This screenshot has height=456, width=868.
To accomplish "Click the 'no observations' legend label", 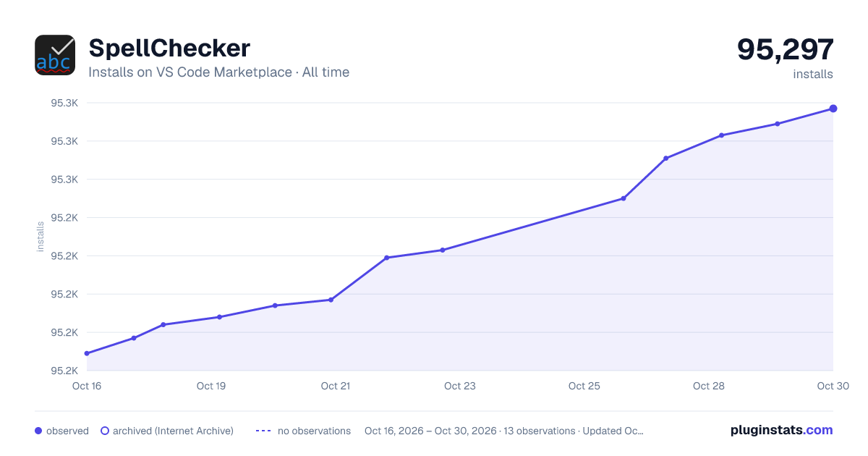I will point(314,431).
